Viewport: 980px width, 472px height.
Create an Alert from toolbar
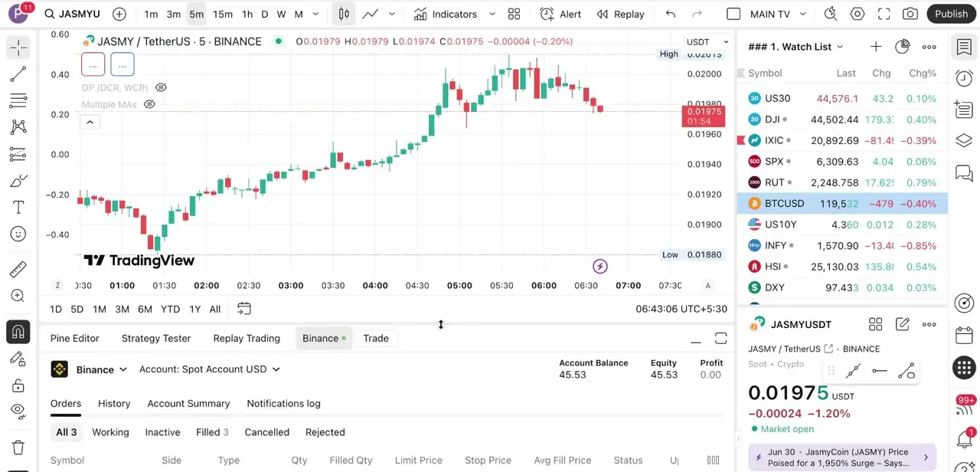pyautogui.click(x=560, y=14)
